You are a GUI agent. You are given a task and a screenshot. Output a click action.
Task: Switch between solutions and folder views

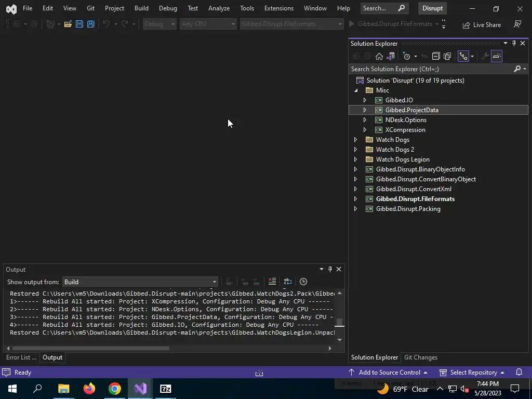point(391,56)
